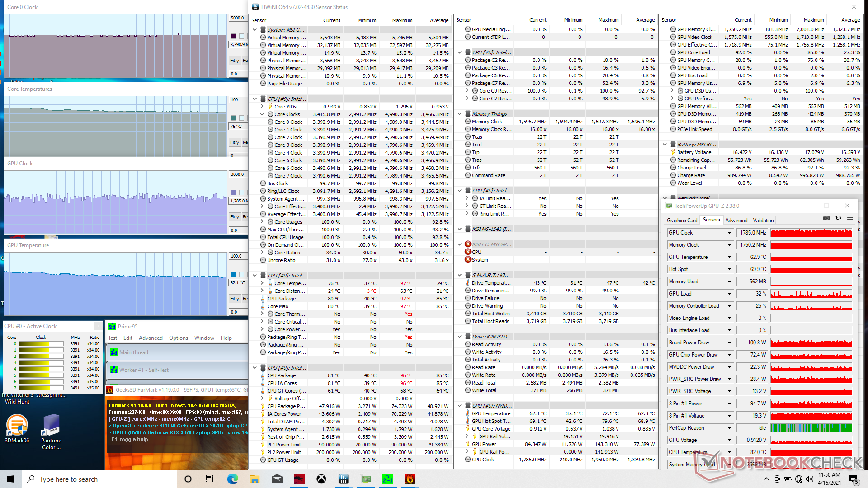Open GPU Clock sensor dropdown
The height and width of the screenshot is (488, 868).
point(729,233)
